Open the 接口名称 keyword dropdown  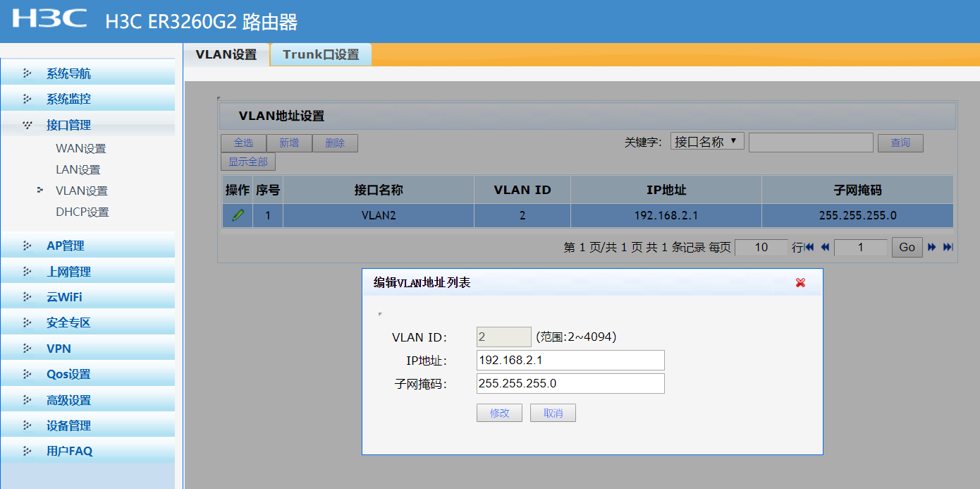point(707,142)
